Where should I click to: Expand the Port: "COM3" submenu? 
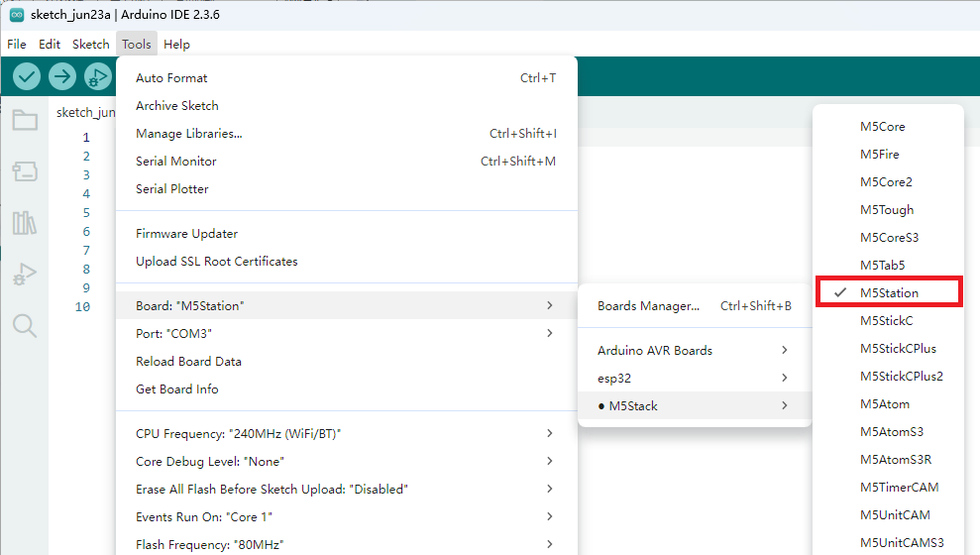click(x=346, y=333)
